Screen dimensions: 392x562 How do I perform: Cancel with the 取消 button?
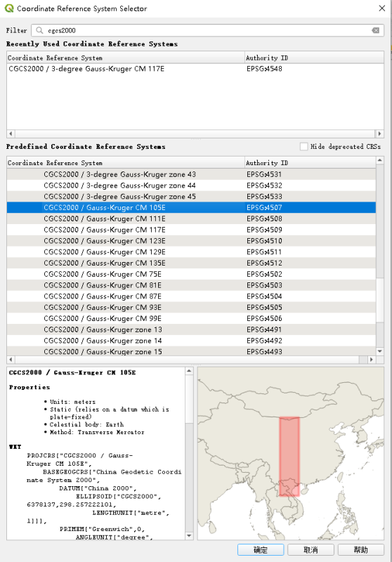(311, 550)
